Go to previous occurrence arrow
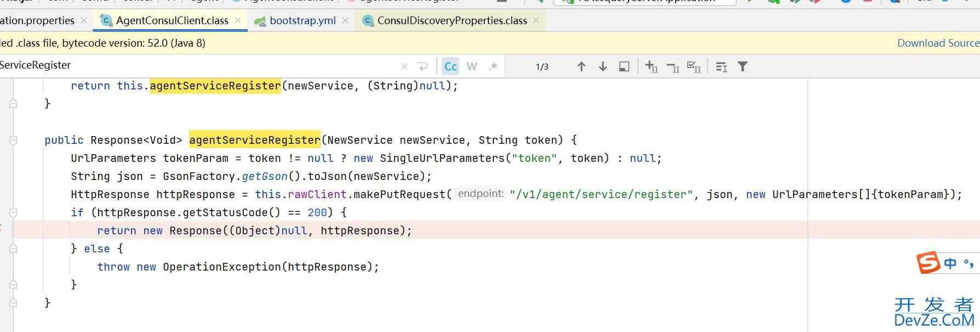Screen dimensions: 980x332 (582, 66)
